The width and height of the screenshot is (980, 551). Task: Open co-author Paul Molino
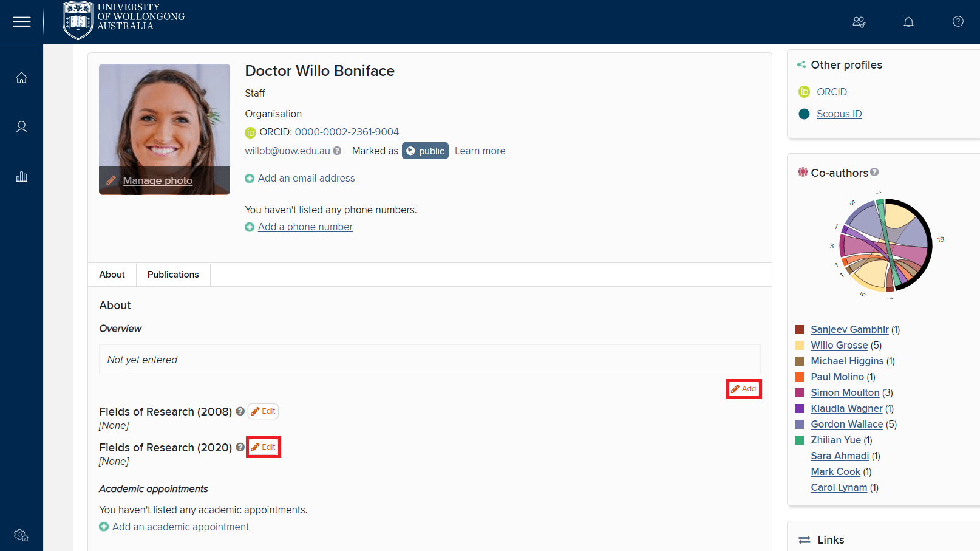pos(837,377)
